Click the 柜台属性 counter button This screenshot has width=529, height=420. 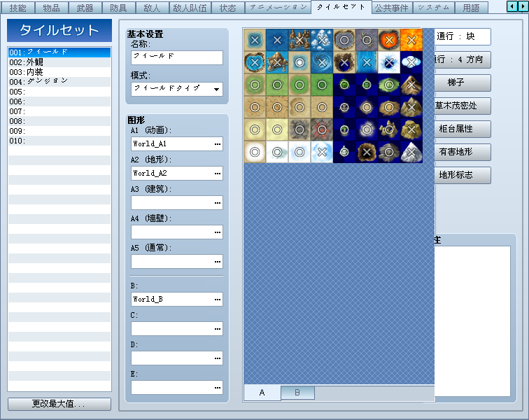tap(463, 129)
